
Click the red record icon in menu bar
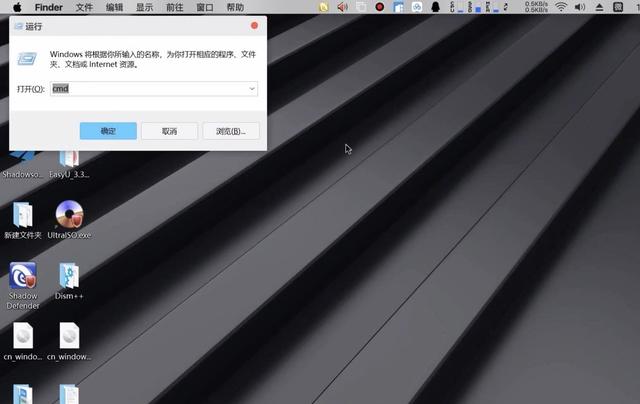point(379,7)
